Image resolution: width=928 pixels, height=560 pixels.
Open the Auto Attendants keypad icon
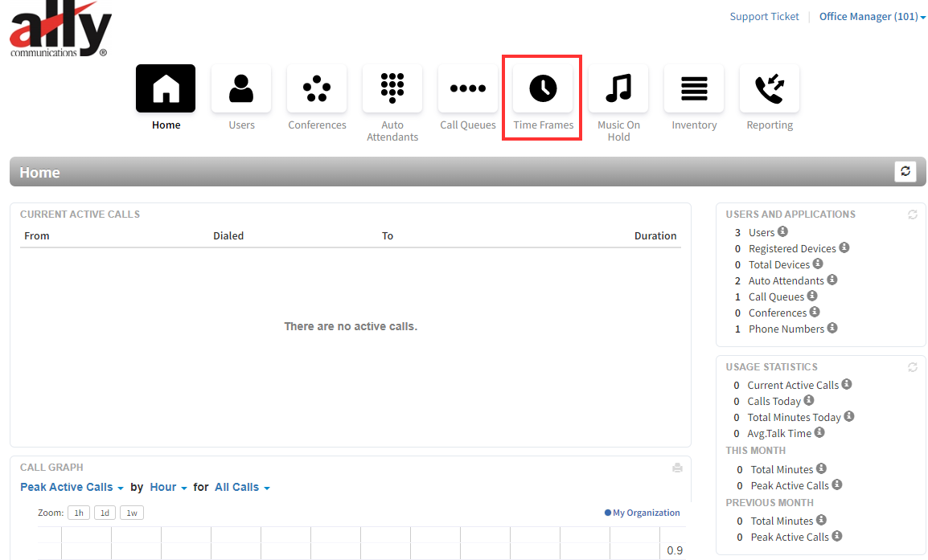(392, 88)
